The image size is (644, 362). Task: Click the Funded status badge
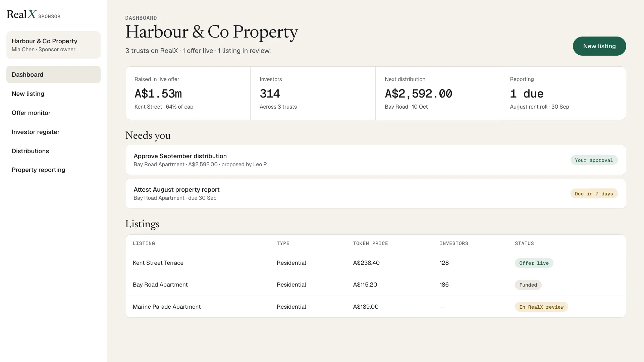pyautogui.click(x=528, y=285)
